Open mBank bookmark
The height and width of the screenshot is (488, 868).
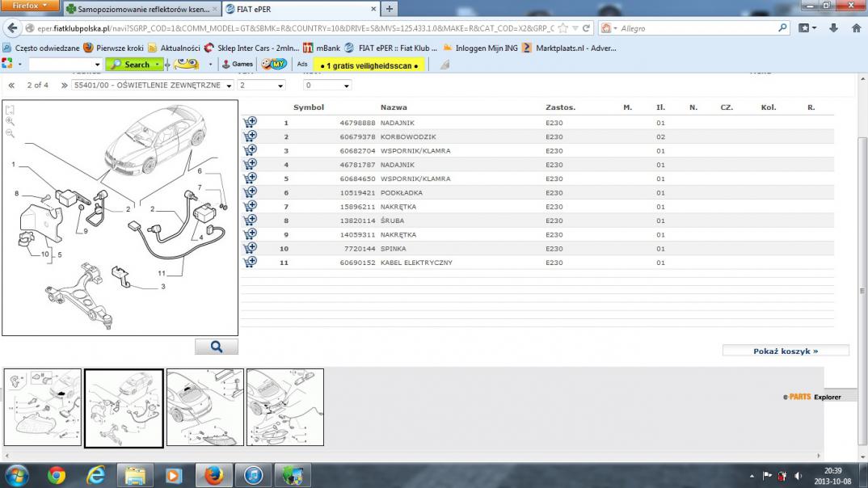click(322, 48)
